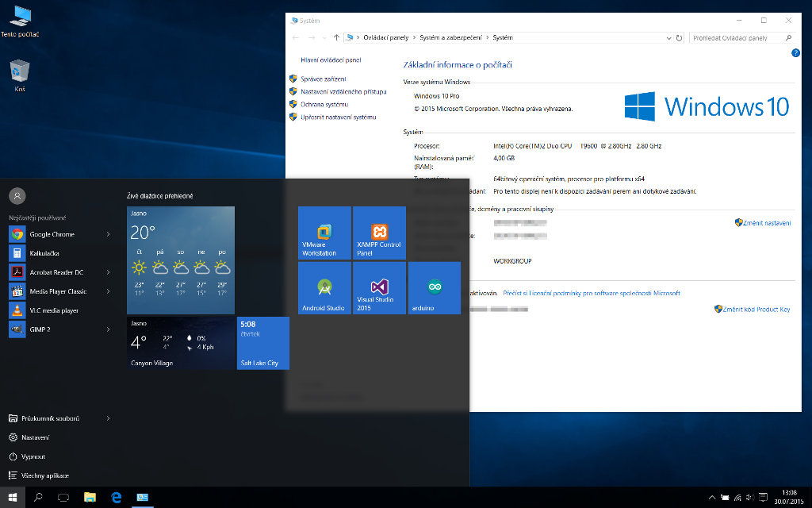Viewport: 812px width, 508px height.
Task: Click the user account avatar in Start menu
Action: (x=17, y=196)
